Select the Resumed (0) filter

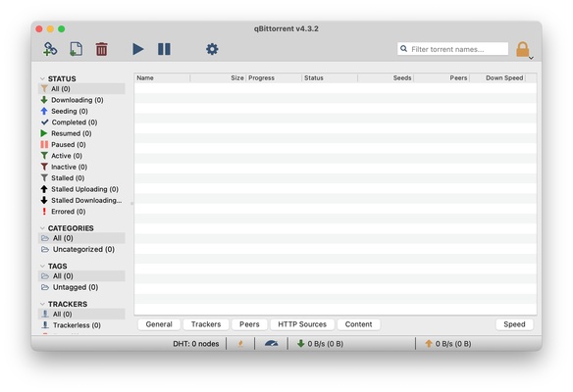pos(81,133)
